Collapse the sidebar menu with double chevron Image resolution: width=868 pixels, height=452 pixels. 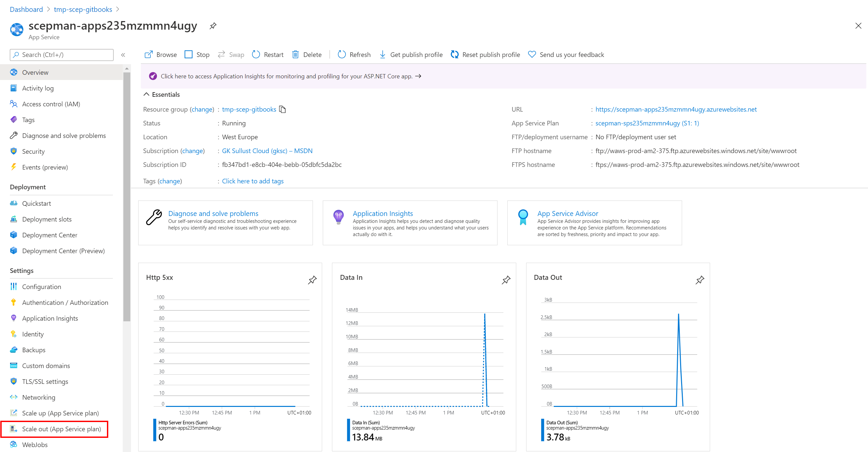(123, 55)
